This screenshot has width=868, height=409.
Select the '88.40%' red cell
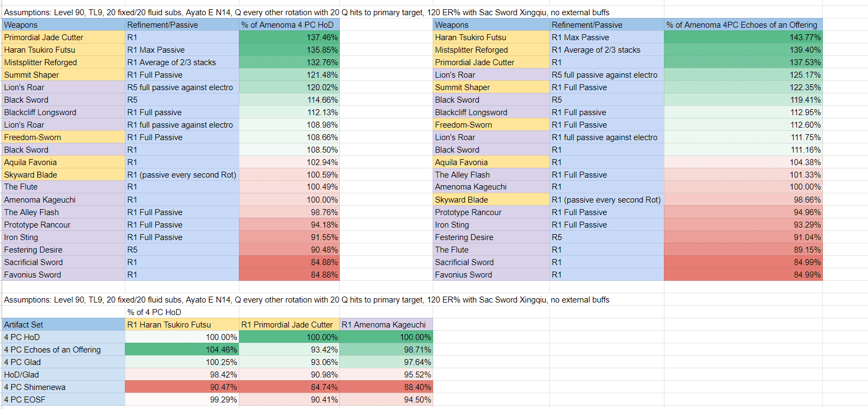pyautogui.click(x=386, y=387)
